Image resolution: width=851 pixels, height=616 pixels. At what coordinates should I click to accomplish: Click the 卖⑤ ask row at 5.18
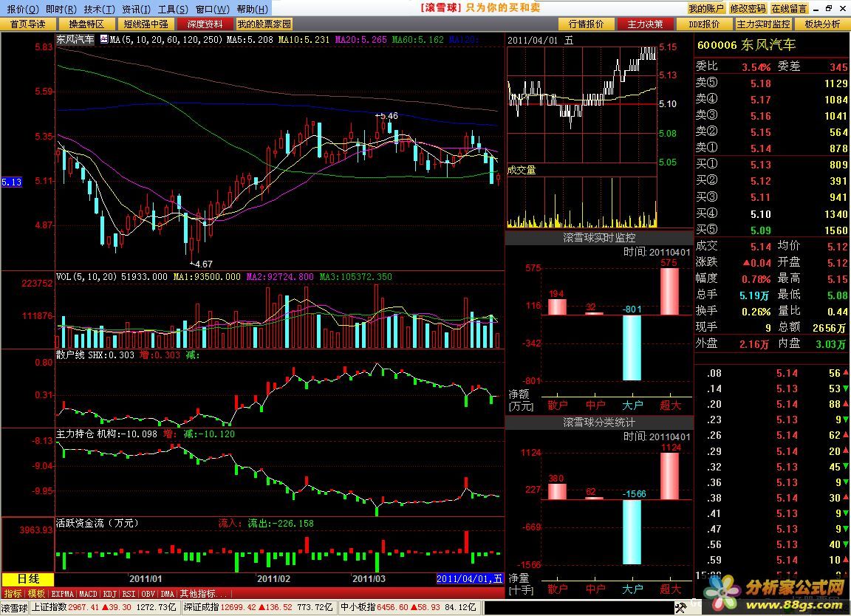click(x=771, y=83)
